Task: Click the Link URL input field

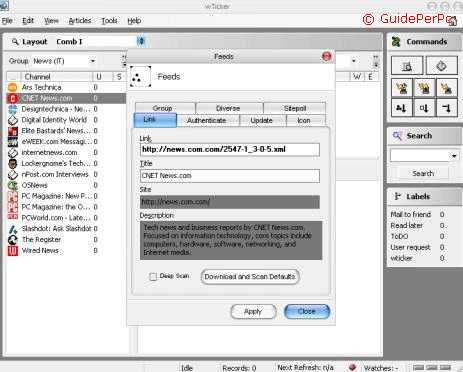Action: [x=230, y=149]
